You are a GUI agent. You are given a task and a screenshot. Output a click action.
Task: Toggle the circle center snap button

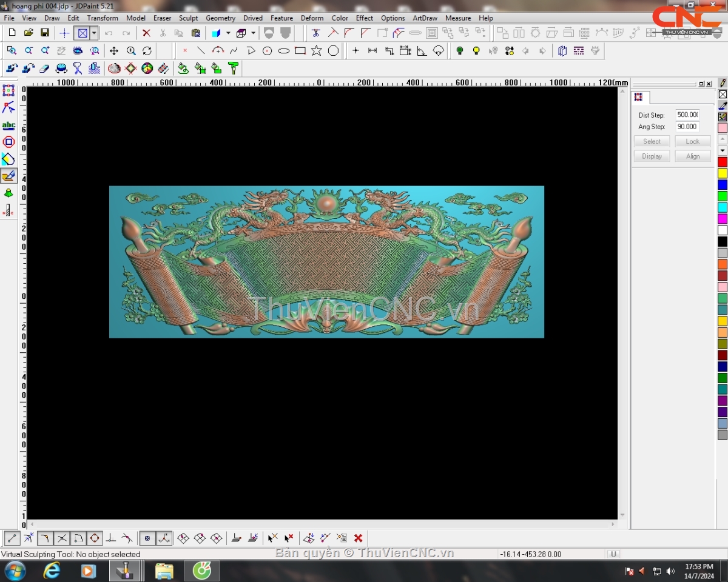95,538
